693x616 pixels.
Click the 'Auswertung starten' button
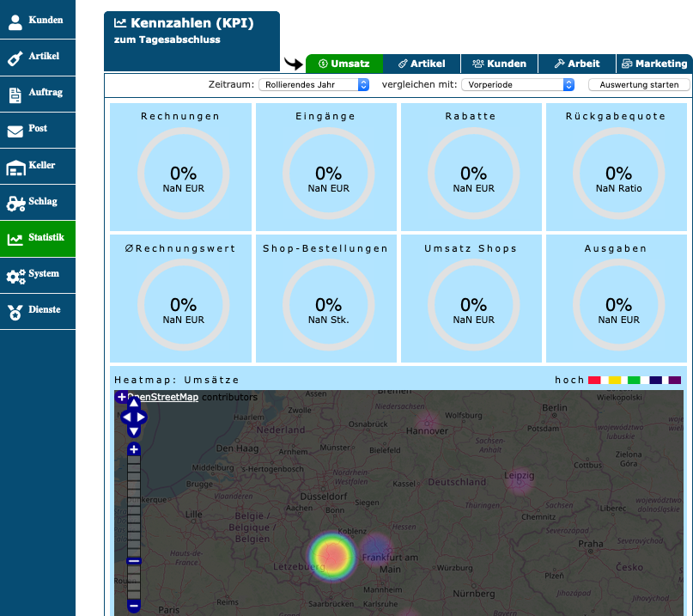click(x=638, y=85)
